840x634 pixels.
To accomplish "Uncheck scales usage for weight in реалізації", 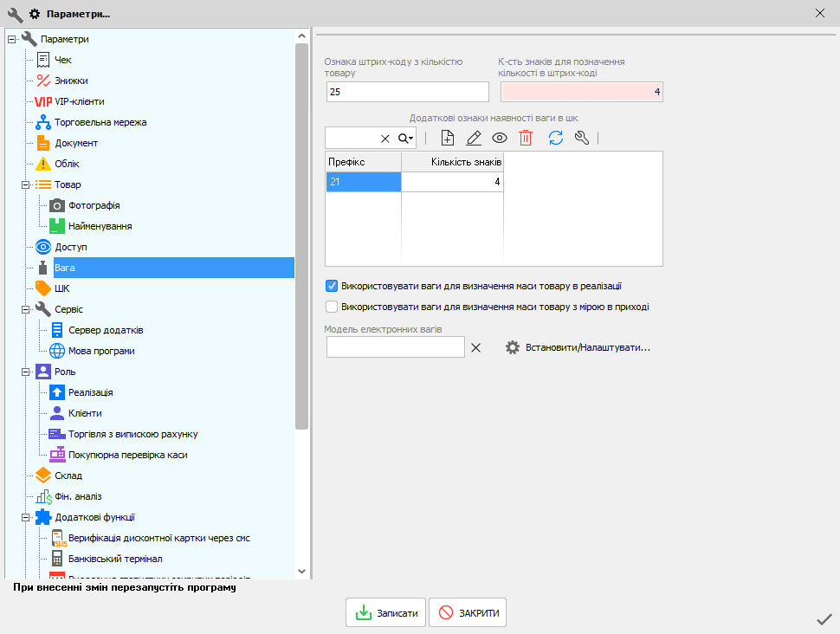I will (332, 285).
